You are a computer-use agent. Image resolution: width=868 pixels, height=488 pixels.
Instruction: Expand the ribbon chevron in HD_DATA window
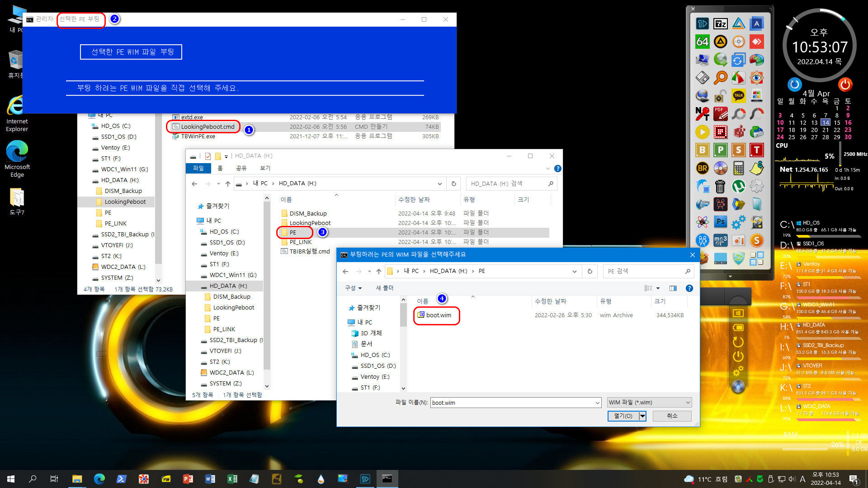tap(548, 169)
